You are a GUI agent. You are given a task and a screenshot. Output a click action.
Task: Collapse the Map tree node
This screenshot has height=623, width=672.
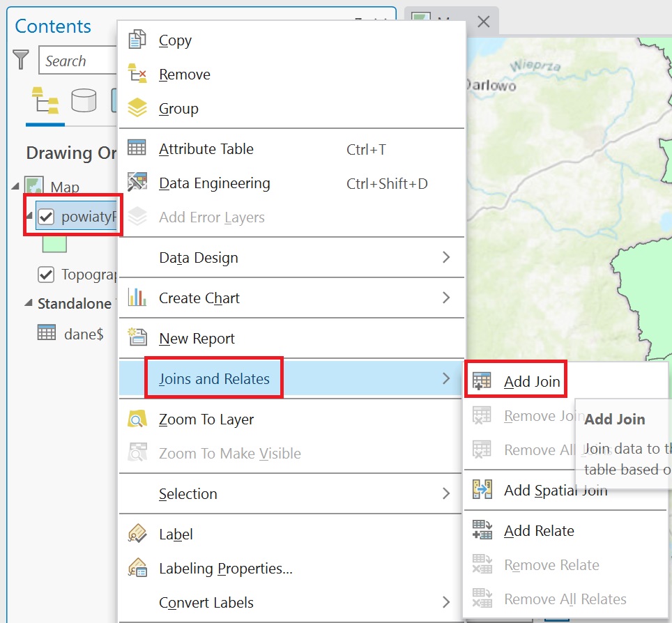[15, 187]
